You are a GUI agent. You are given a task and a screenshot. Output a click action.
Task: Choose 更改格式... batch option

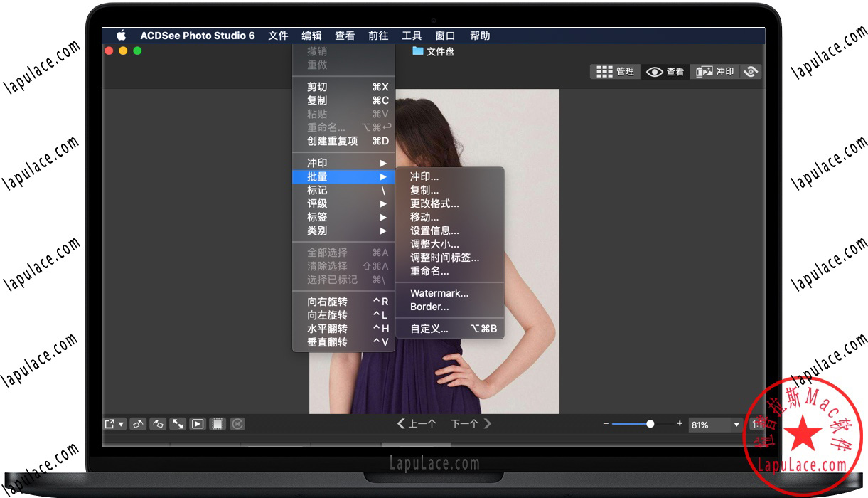point(450,203)
